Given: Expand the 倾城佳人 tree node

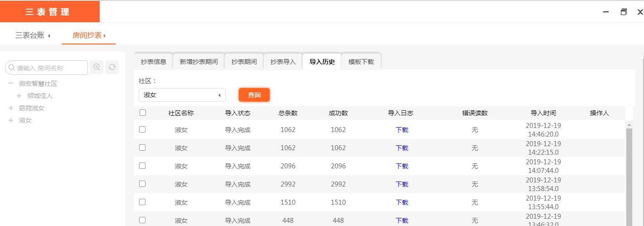Looking at the screenshot, I should [19, 96].
